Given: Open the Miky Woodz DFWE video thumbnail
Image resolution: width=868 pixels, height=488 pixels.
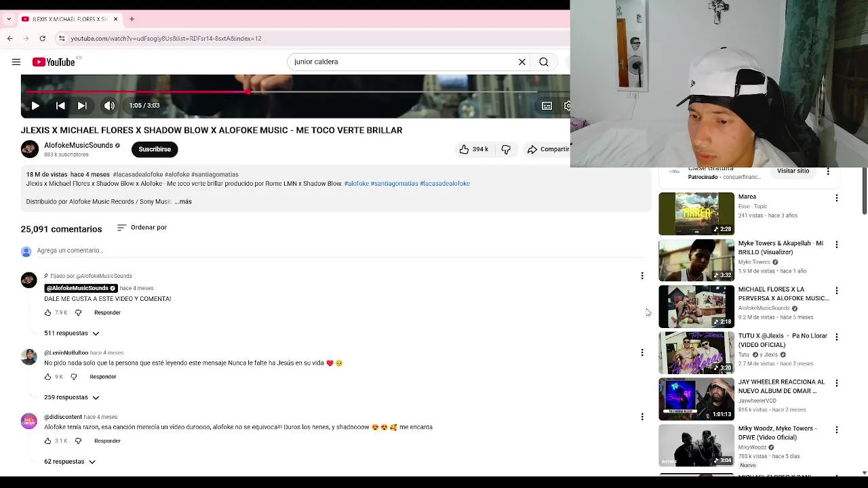Looking at the screenshot, I should coord(696,445).
